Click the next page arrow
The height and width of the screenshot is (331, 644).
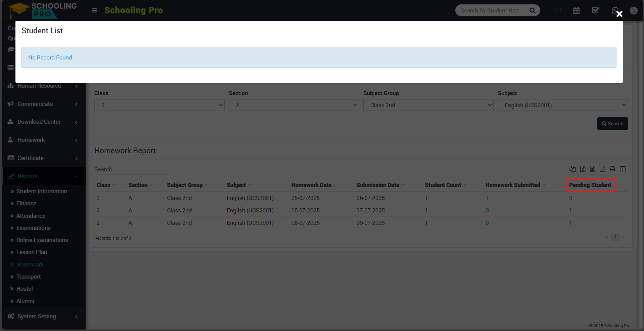click(x=624, y=237)
